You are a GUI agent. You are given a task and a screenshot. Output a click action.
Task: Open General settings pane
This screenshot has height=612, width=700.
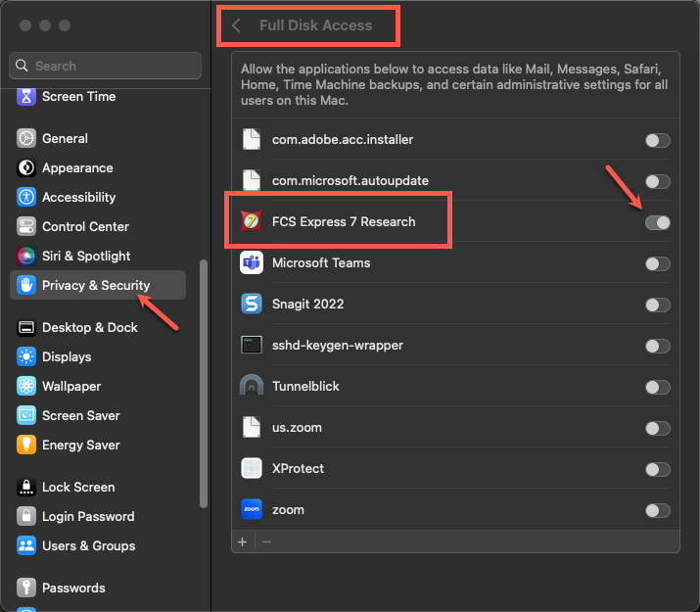(x=98, y=138)
